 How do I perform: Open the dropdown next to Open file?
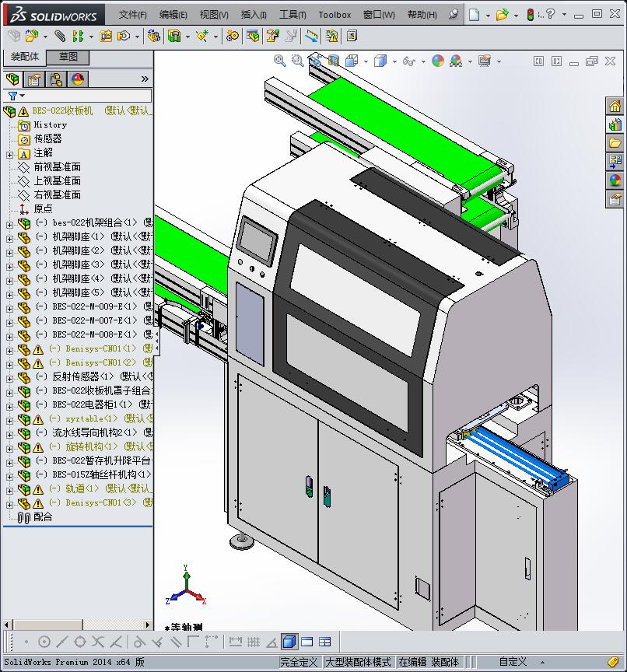[x=516, y=16]
